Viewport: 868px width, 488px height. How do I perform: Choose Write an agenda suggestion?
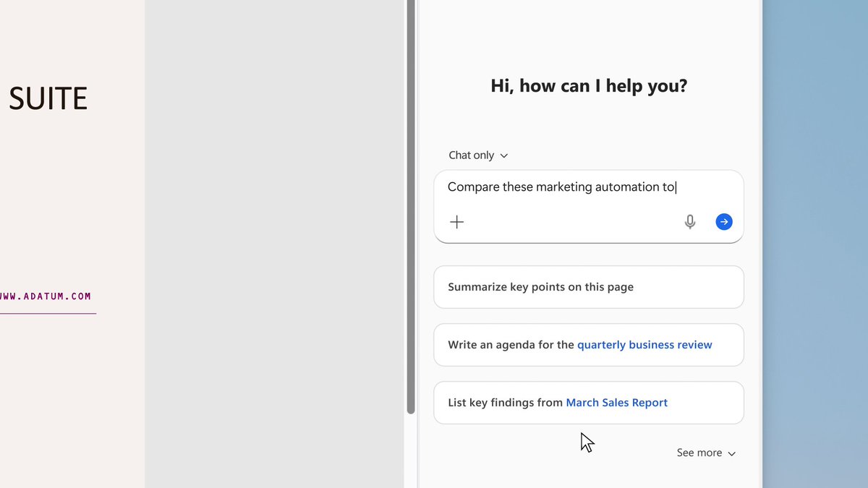click(x=589, y=345)
